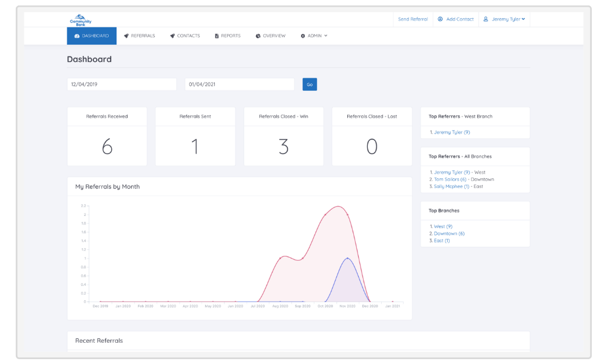Image resolution: width=607 pixels, height=364 pixels.
Task: Click the Jul 2020 axis label
Action: coord(258,306)
